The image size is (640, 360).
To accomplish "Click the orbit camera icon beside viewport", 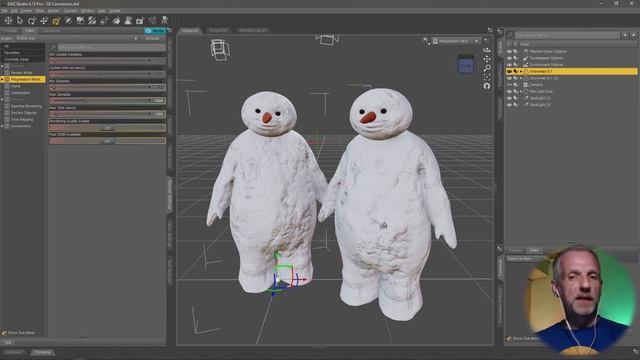I will (487, 49).
